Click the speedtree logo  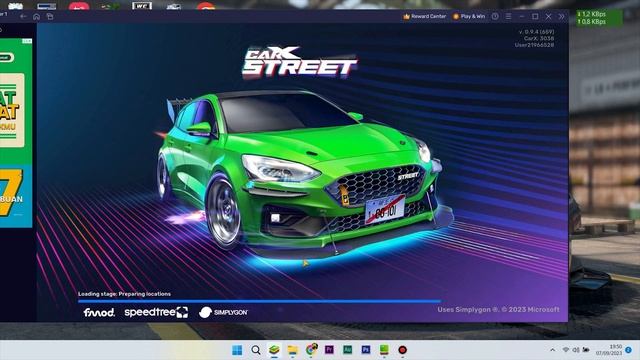coord(156,312)
